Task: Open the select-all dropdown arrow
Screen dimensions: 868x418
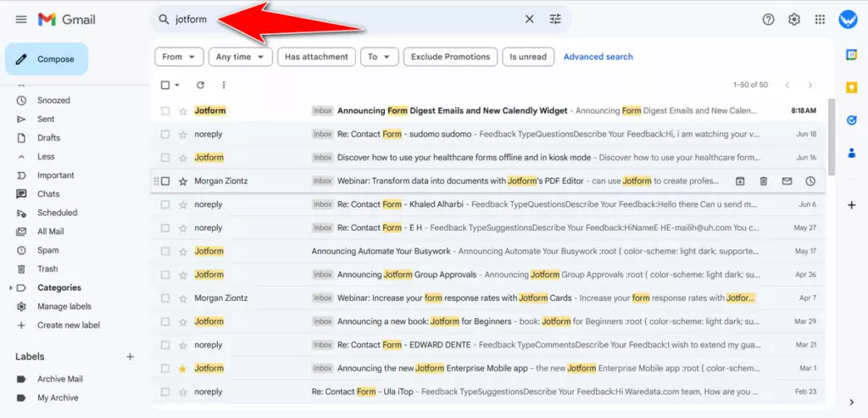Action: click(x=177, y=86)
